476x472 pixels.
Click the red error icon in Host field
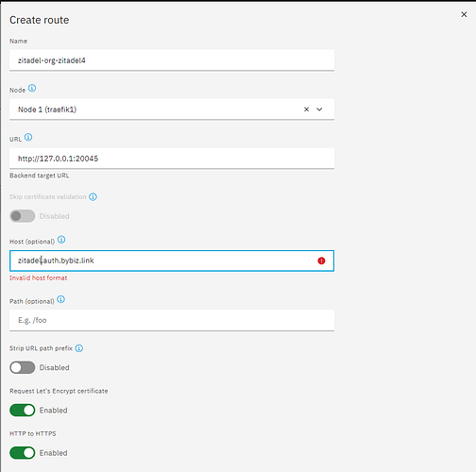pos(321,261)
